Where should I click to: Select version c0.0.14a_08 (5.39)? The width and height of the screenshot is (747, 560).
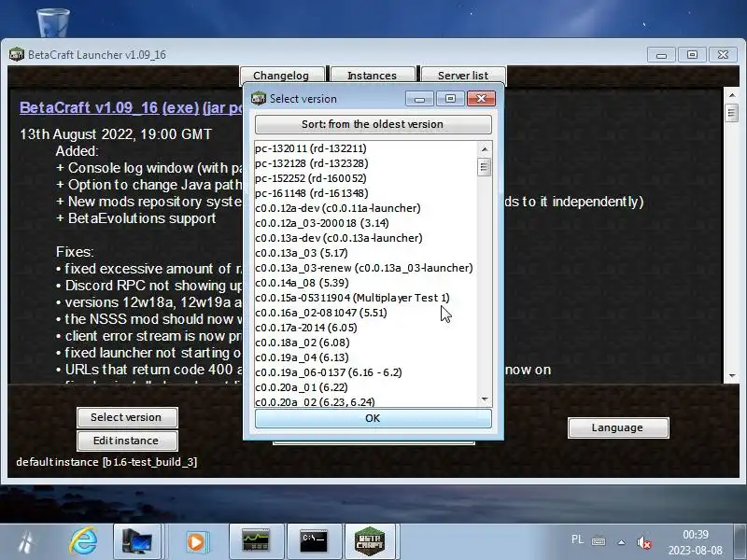pyautogui.click(x=366, y=283)
